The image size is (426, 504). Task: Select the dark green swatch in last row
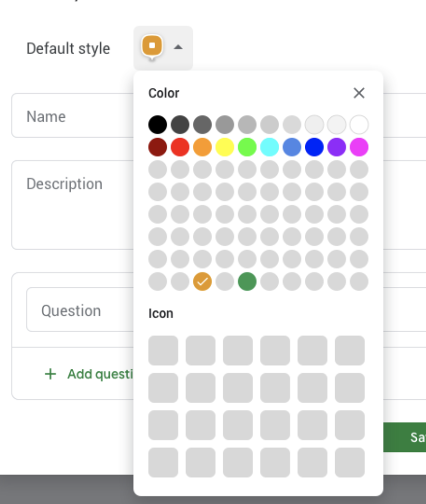pos(247,281)
